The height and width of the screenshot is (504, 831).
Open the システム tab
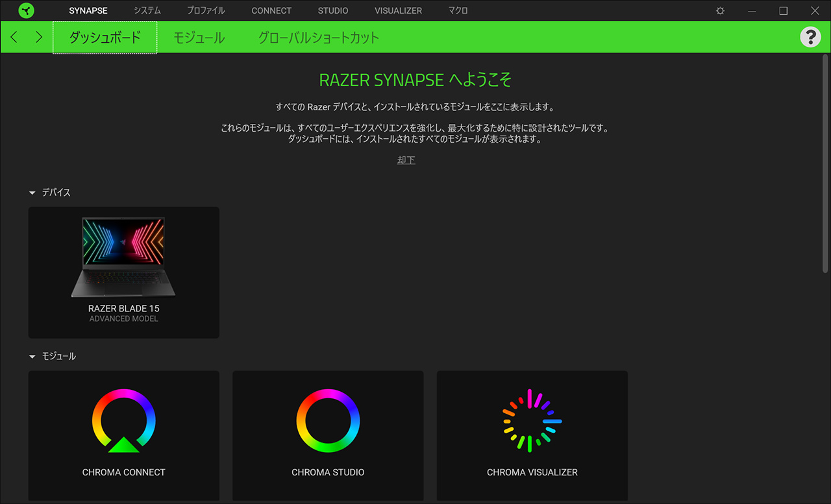[147, 11]
